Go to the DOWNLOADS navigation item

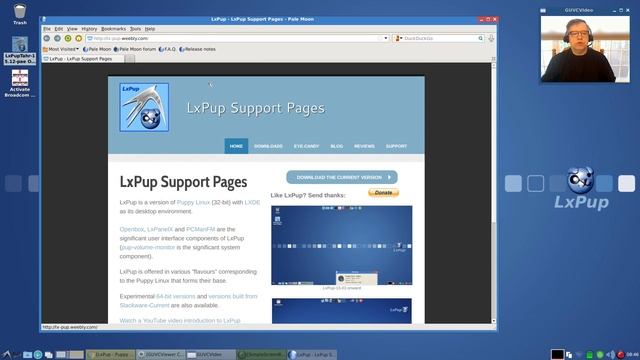(268, 146)
